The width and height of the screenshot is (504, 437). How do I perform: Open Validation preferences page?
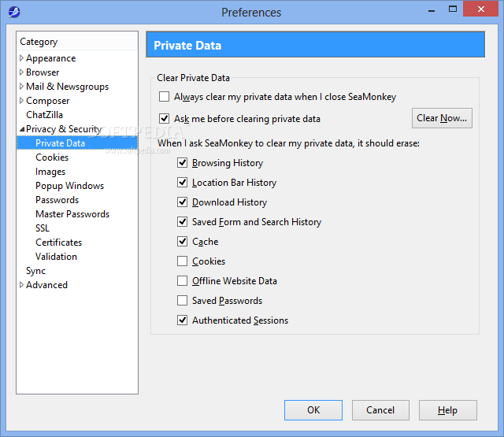[x=56, y=257]
